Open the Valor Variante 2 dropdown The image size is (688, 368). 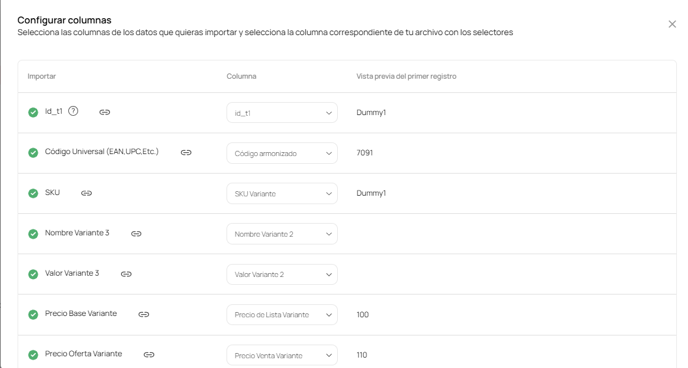tap(282, 274)
